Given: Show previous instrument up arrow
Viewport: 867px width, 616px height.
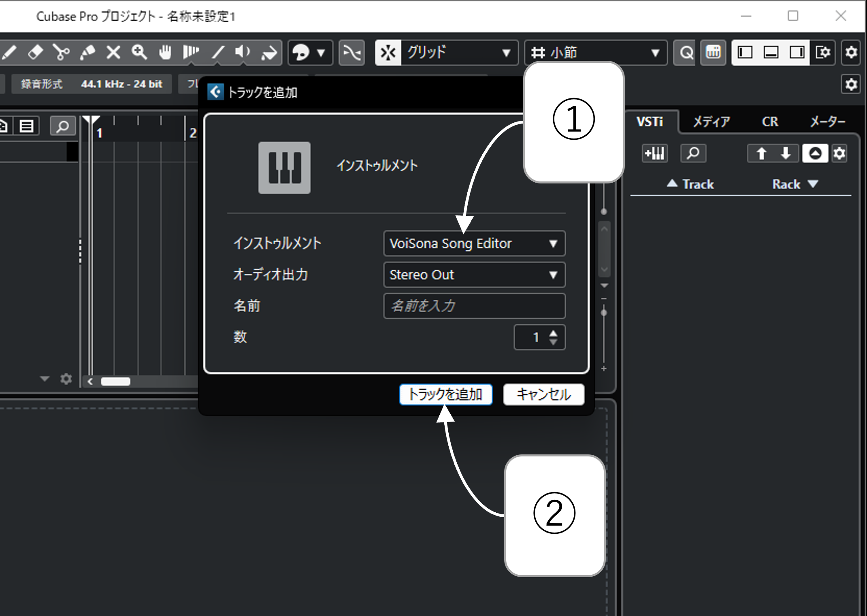Looking at the screenshot, I should [x=761, y=153].
